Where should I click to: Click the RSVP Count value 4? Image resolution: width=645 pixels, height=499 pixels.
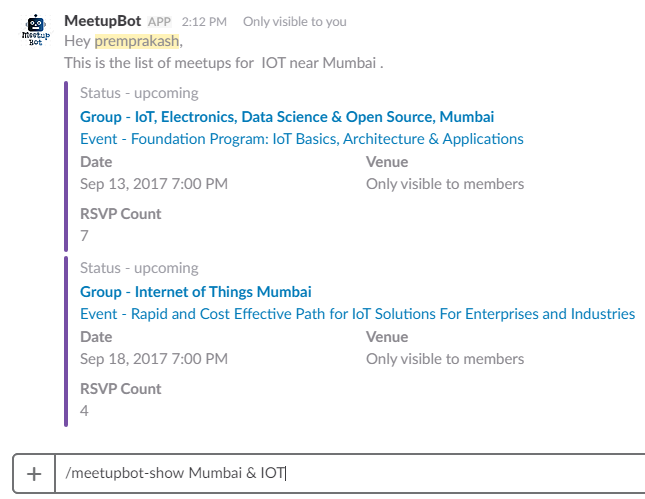coord(84,411)
